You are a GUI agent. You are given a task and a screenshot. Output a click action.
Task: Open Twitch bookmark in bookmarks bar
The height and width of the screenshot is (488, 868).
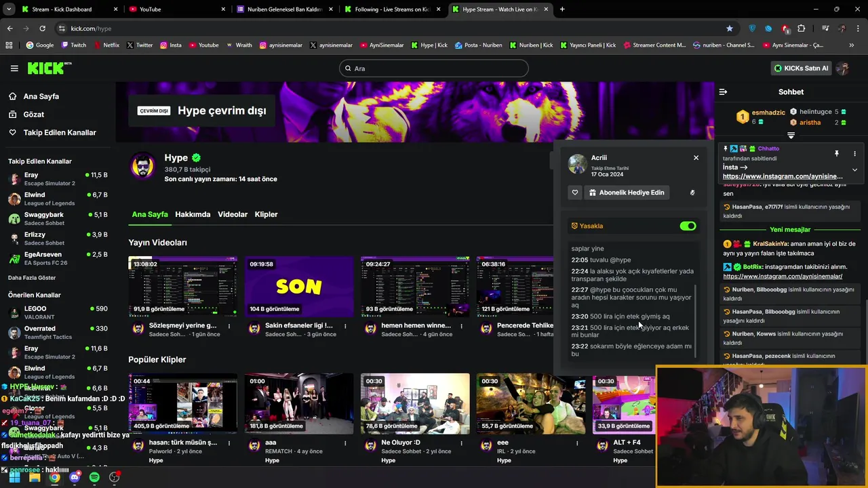tap(74, 45)
